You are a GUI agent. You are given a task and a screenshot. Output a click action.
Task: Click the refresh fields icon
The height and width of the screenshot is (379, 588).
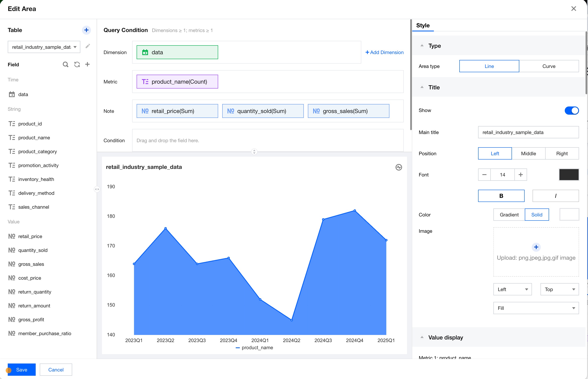pos(77,64)
